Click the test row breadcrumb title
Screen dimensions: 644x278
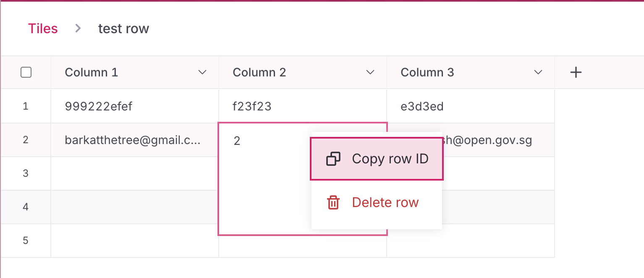[x=123, y=29]
